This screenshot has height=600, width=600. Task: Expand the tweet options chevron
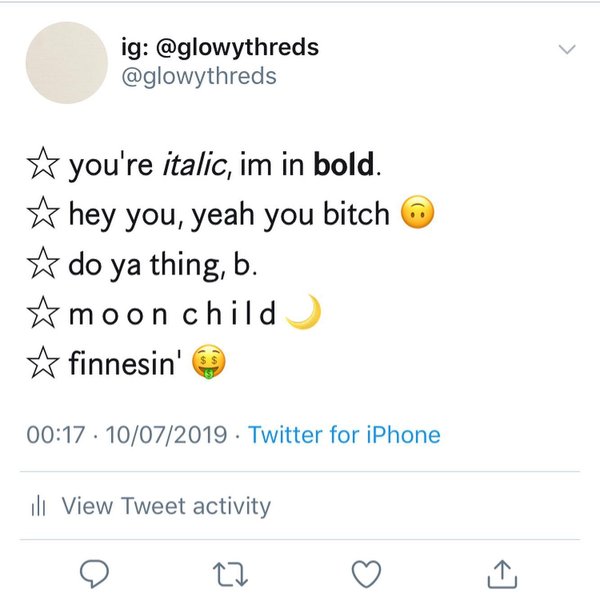pyautogui.click(x=566, y=49)
